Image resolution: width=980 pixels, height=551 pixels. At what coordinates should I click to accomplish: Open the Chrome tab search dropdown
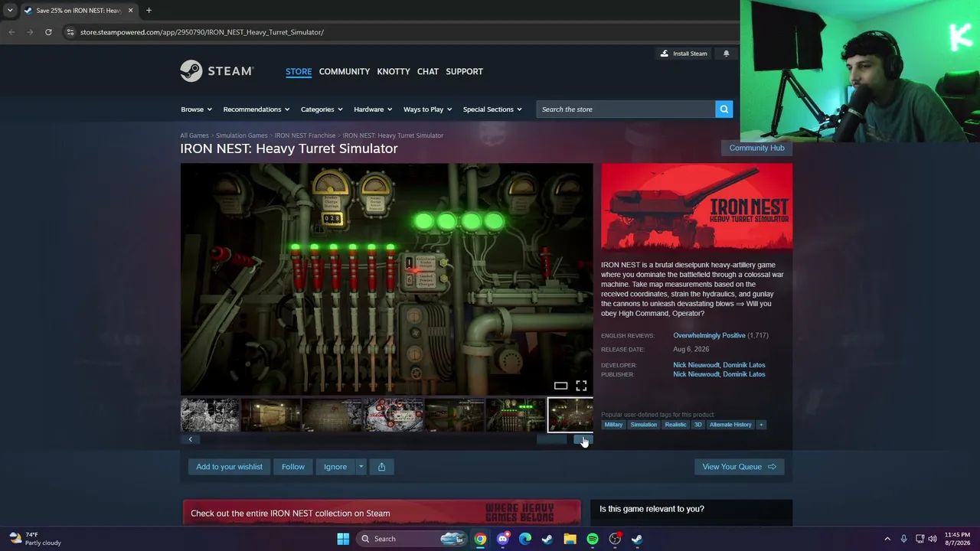point(10,11)
